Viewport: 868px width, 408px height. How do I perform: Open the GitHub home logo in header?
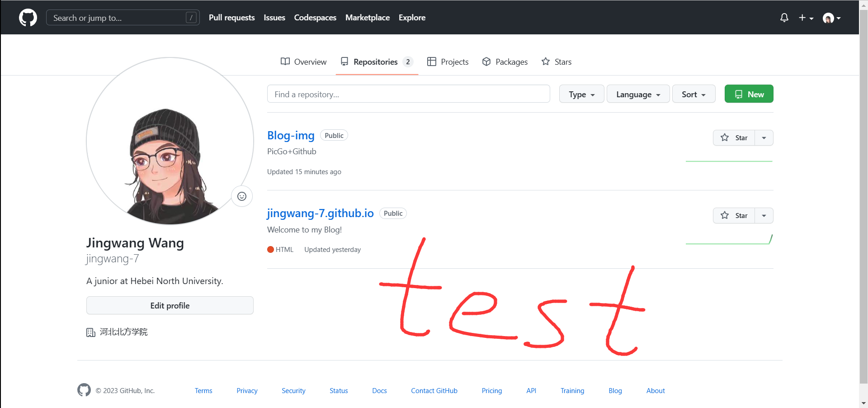pos(28,18)
